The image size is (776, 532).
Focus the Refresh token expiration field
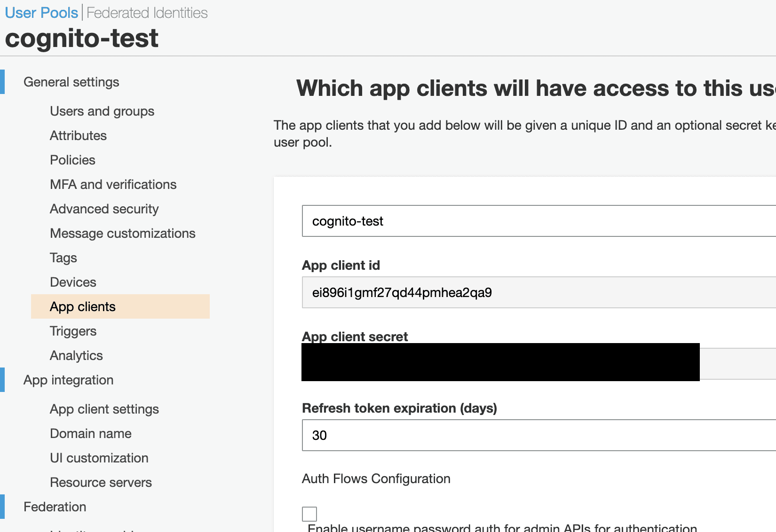coord(536,435)
